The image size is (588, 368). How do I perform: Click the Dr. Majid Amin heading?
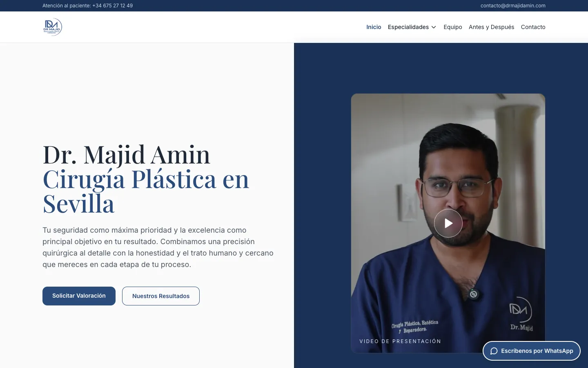point(127,155)
